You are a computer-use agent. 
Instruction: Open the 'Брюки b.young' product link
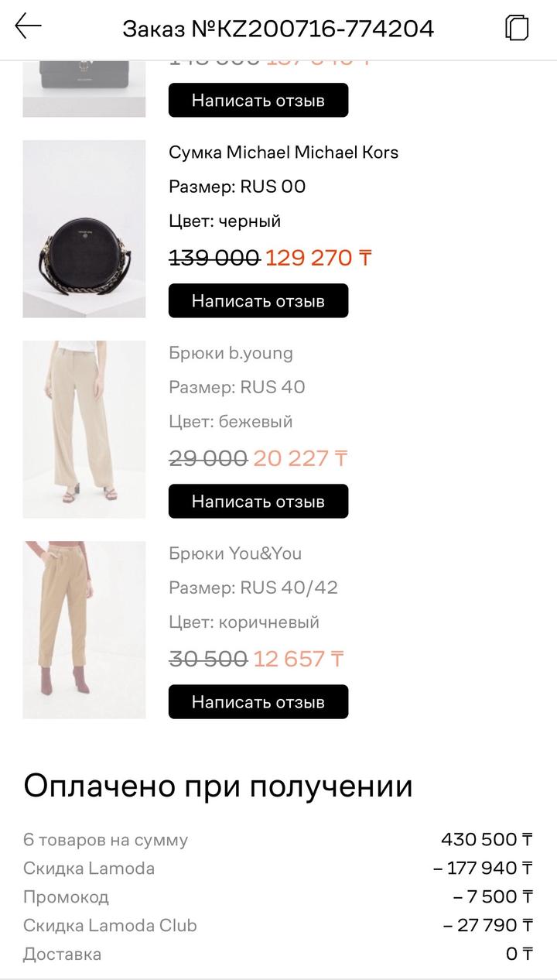(x=231, y=353)
